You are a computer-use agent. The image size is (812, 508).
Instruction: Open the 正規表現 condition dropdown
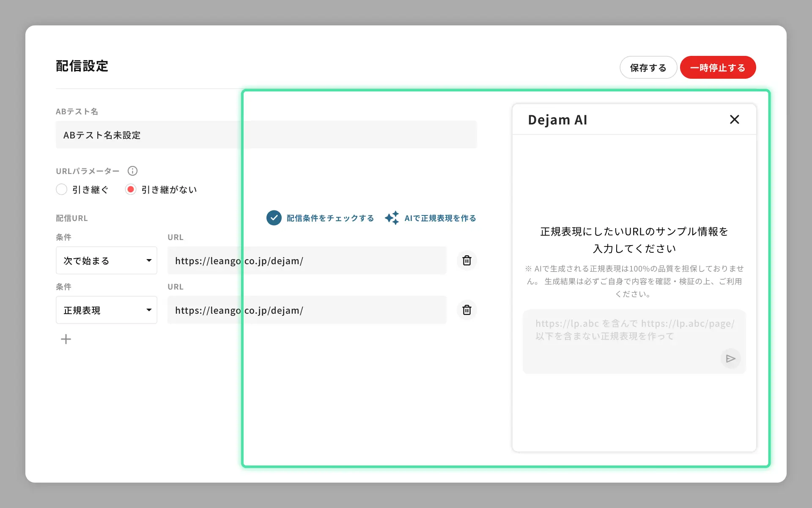tap(106, 310)
